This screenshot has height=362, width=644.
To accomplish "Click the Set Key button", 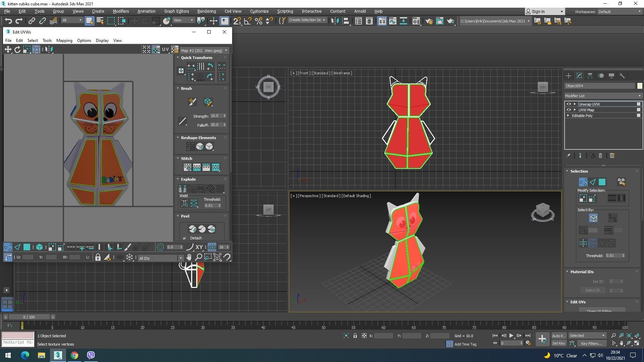I will pos(558,343).
